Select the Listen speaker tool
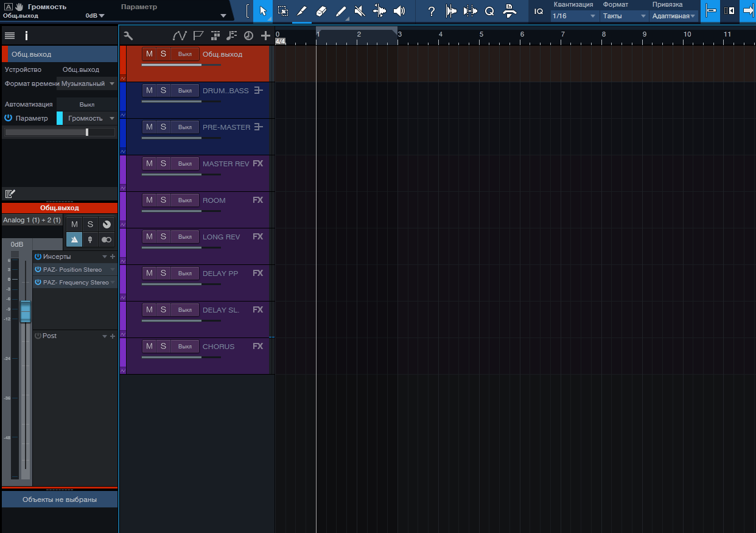The image size is (756, 533). tap(399, 11)
